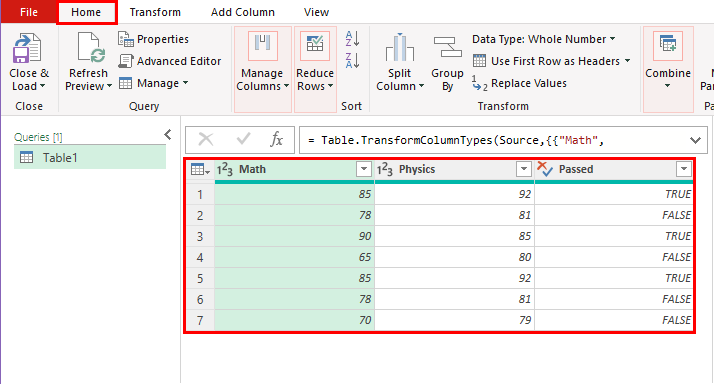This screenshot has width=714, height=384.
Task: Open the Refresh Preview dropdown arrow
Action: point(109,86)
